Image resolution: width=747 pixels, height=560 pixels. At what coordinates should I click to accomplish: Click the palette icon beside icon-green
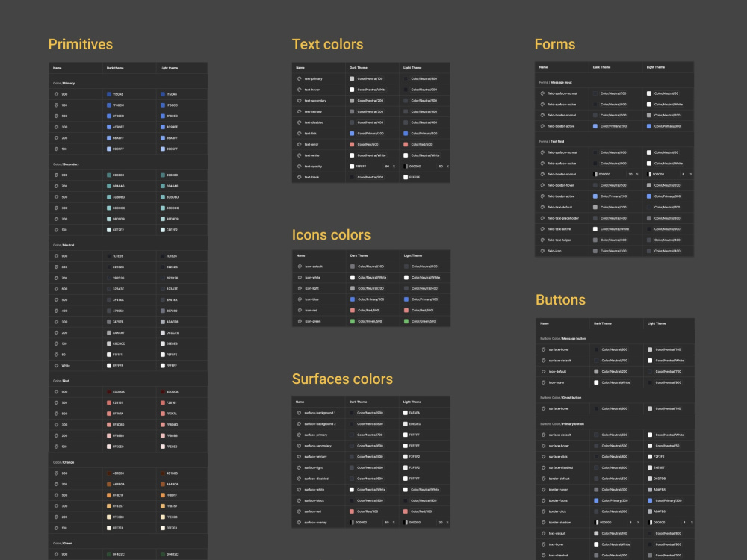click(300, 321)
